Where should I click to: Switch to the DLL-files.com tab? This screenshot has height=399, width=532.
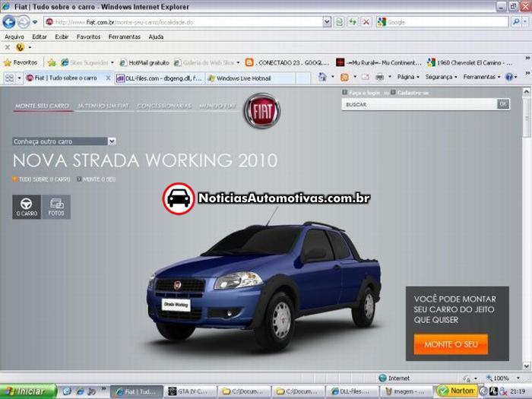[159, 78]
